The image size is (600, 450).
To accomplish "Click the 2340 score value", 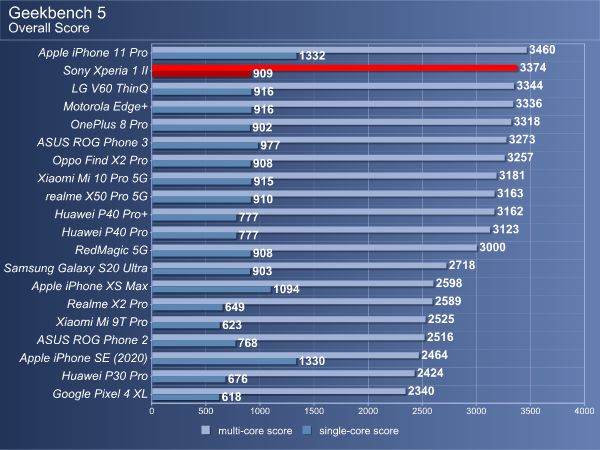I will pos(421,391).
